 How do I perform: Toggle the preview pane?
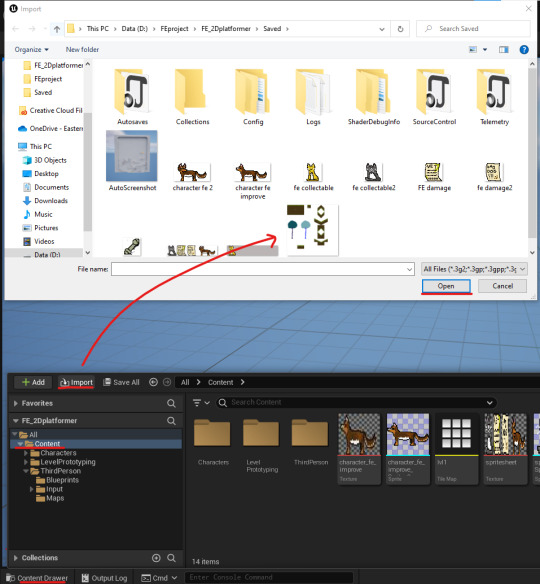(504, 50)
